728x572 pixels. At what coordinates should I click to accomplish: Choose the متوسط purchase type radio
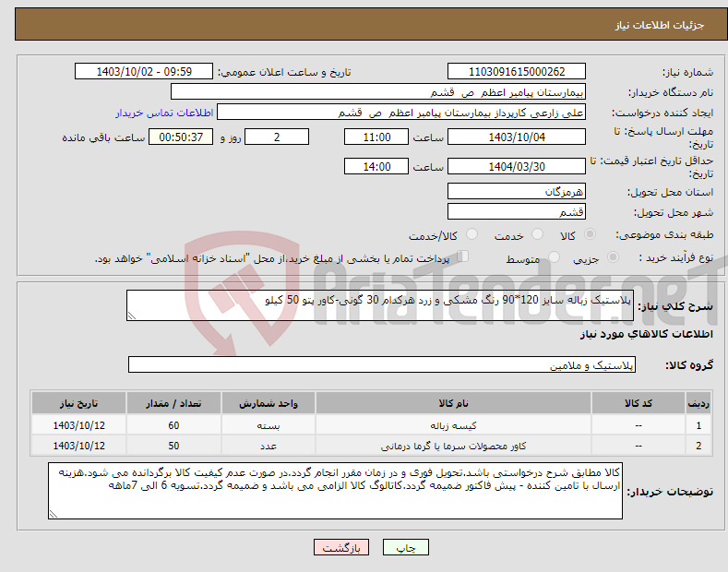click(x=554, y=257)
